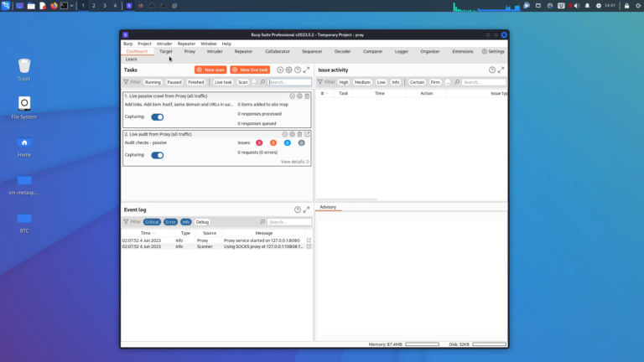The image size is (644, 362).
Task: Open Issue activity column chooser dropdown
Action: [325, 94]
